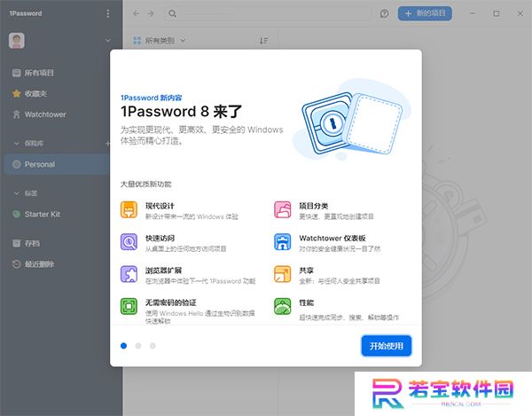Go to the second page dot

point(138,346)
